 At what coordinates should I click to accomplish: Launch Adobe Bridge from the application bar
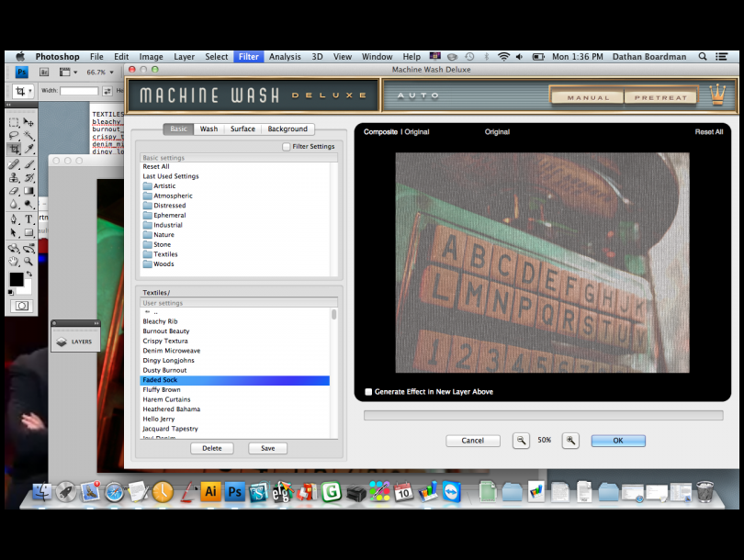[x=44, y=73]
